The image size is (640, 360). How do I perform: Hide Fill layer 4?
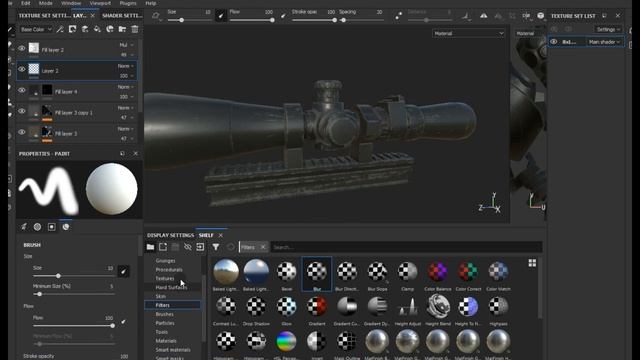(x=22, y=90)
